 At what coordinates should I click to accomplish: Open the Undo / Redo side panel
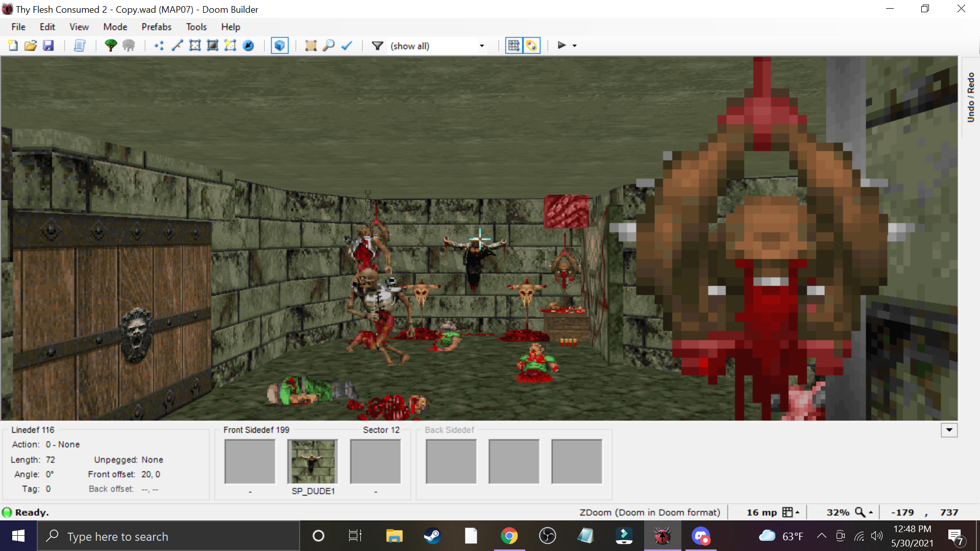[970, 97]
